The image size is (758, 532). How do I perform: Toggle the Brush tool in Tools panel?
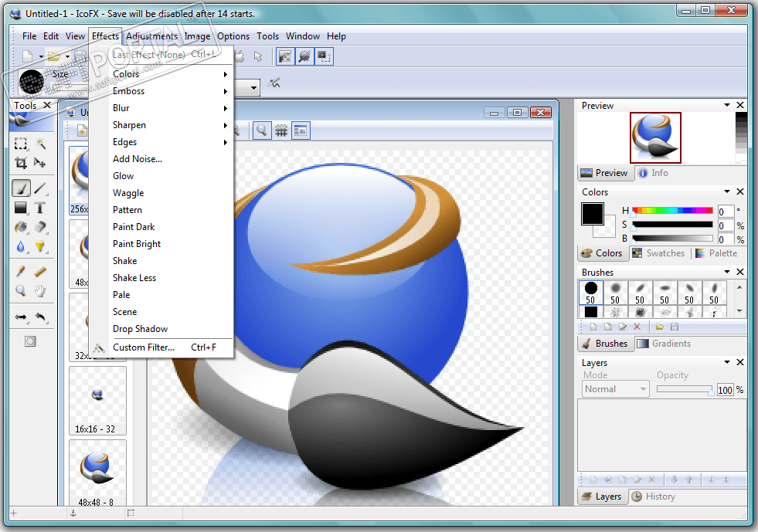click(20, 188)
